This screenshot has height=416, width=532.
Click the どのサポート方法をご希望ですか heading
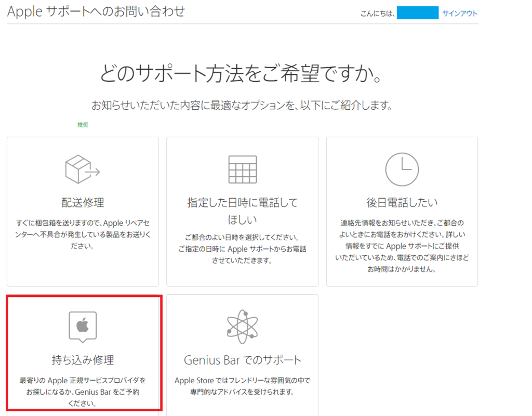242,73
